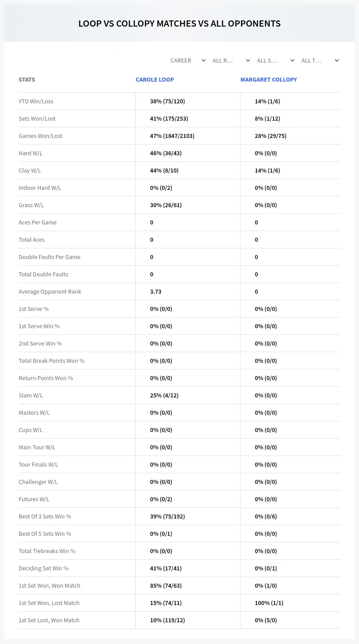Open the CAREER period dropdown
359x644 pixels.
pos(187,60)
